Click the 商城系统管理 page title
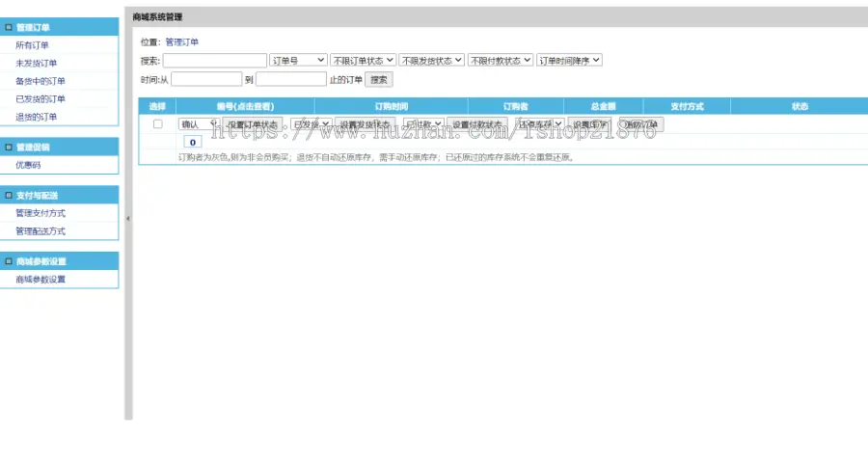 158,17
